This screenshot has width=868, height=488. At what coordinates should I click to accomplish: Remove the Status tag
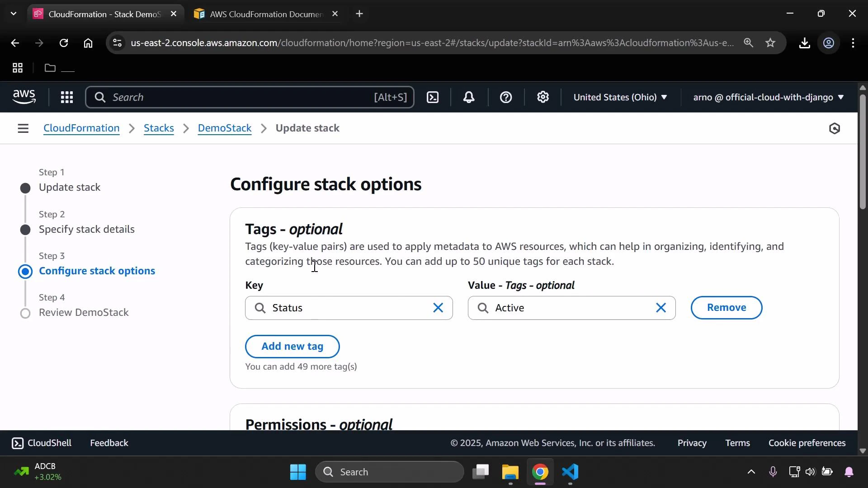click(x=726, y=308)
